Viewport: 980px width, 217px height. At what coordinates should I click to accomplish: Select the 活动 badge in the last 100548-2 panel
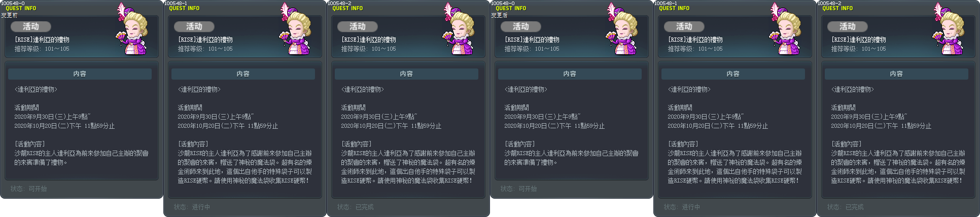848,26
